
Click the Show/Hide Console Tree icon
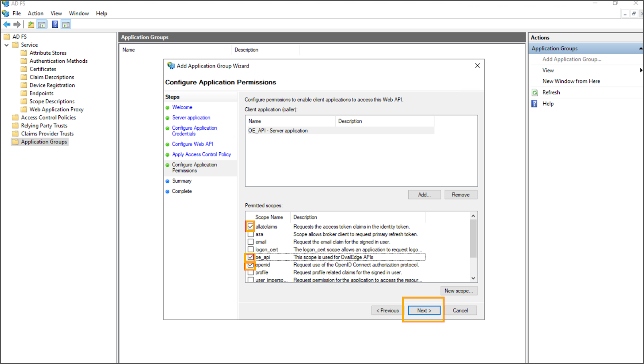41,25
